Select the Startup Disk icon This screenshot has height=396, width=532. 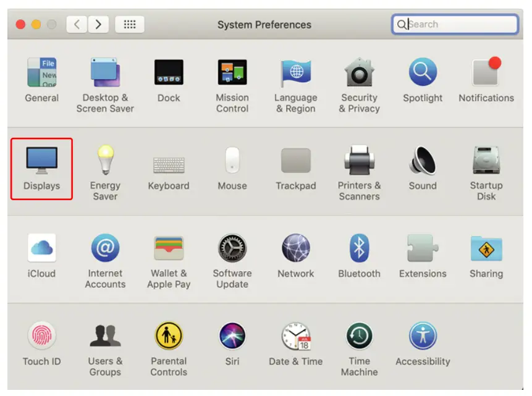486,161
